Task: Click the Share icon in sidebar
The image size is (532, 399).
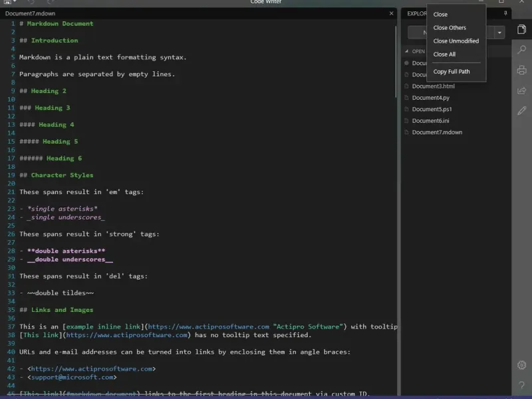Action: point(521,90)
